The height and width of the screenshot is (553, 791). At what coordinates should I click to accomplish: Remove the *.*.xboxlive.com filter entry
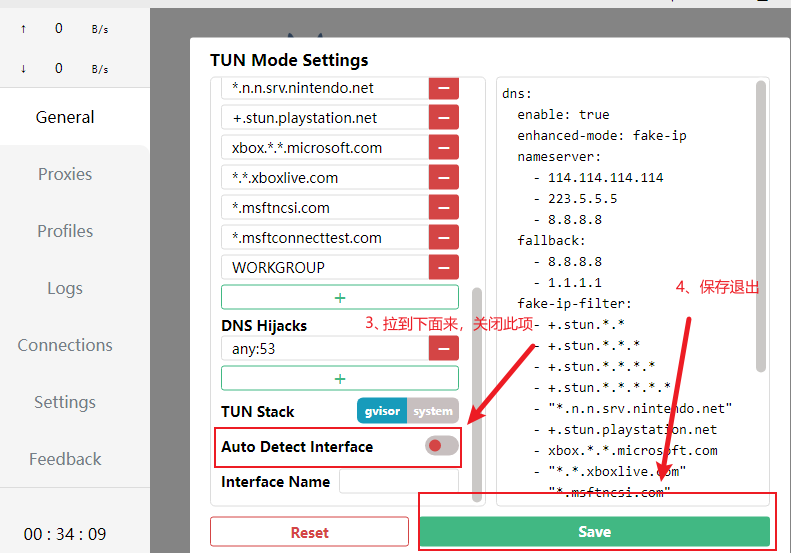[443, 178]
